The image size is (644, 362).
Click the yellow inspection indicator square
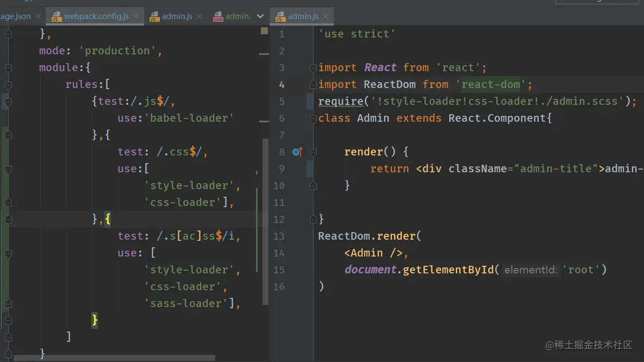[x=264, y=31]
